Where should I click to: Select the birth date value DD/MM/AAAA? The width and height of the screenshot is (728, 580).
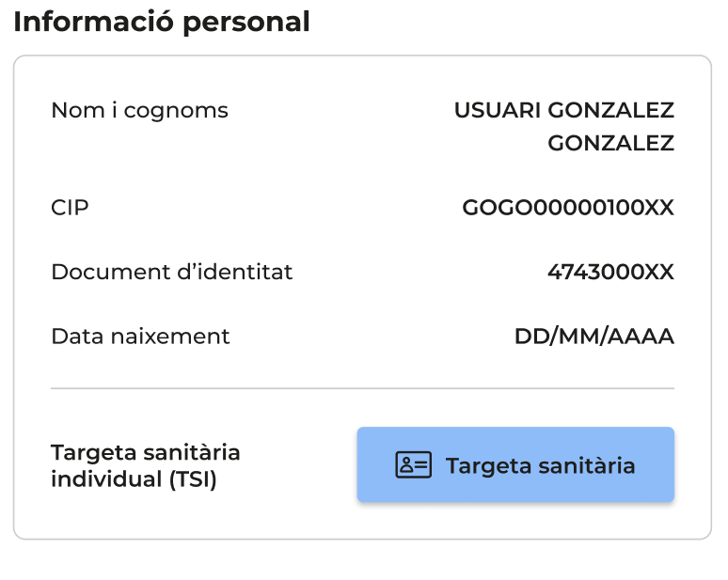pos(593,336)
